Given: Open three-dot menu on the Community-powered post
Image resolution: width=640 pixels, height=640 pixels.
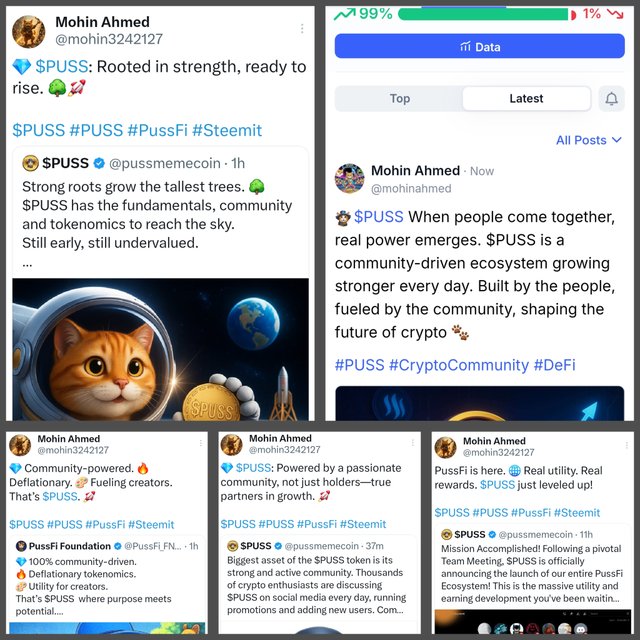Looking at the screenshot, I should coord(200,443).
